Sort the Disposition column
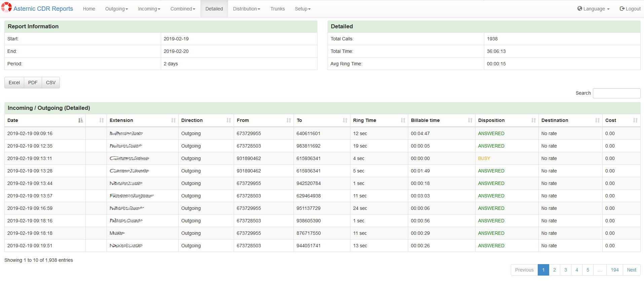This screenshot has width=644, height=285. click(533, 120)
